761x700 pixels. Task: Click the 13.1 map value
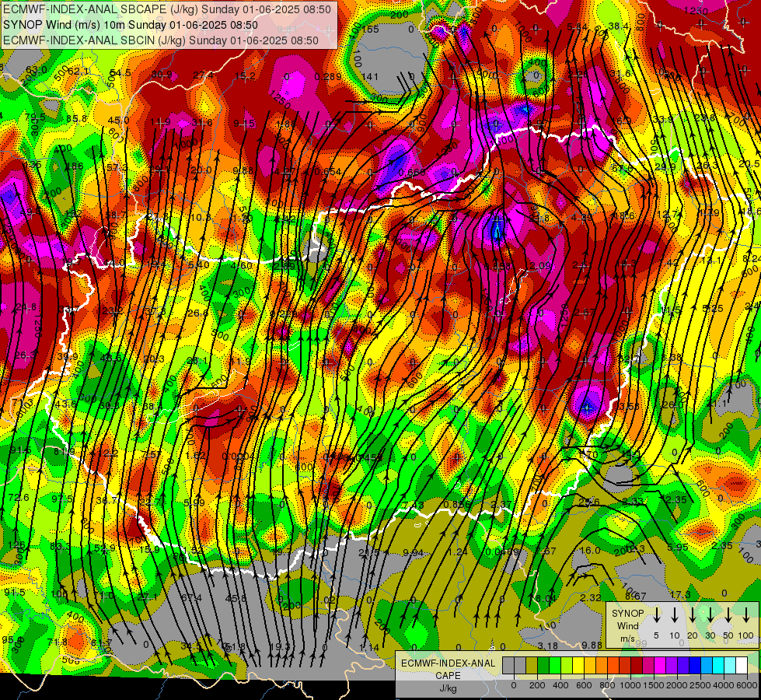(711, 261)
